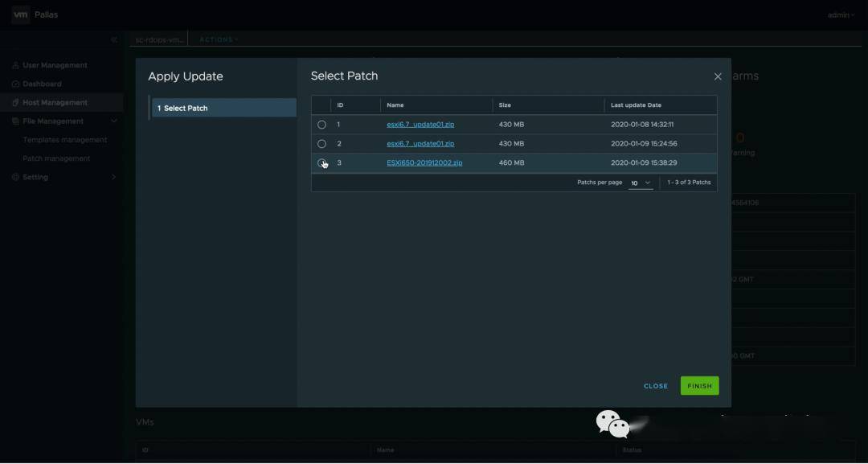The height and width of the screenshot is (464, 868).
Task: Click the date '2020-01-09 15:24:56'
Action: point(644,144)
